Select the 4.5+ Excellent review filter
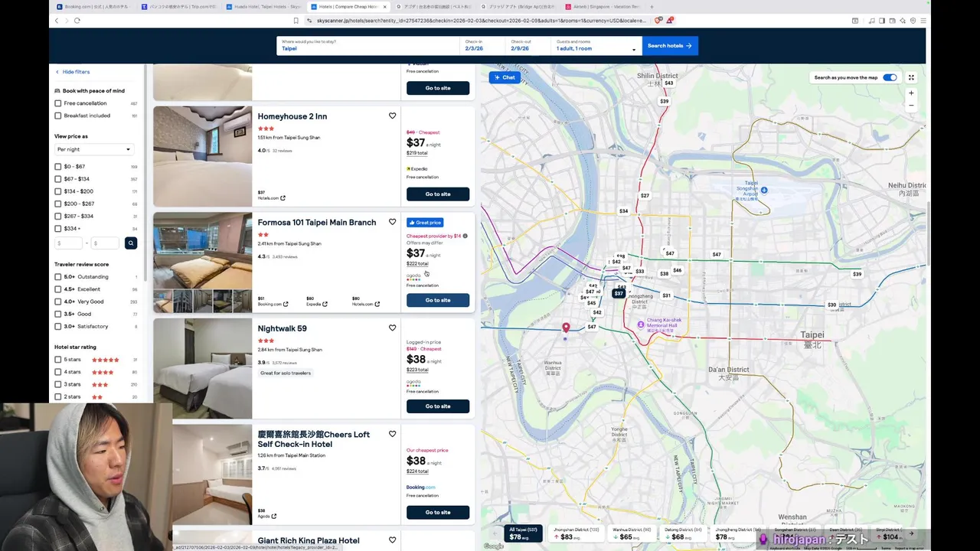This screenshot has width=980, height=551. (x=57, y=289)
